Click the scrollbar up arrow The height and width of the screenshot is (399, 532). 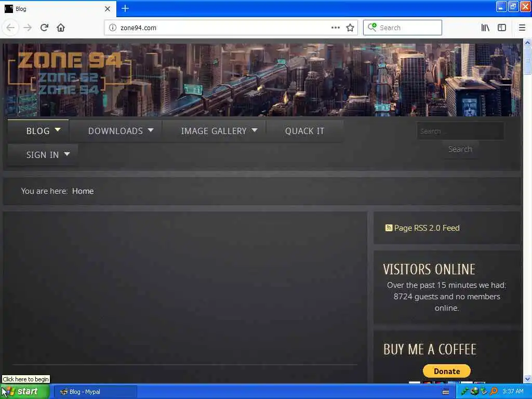[527, 43]
